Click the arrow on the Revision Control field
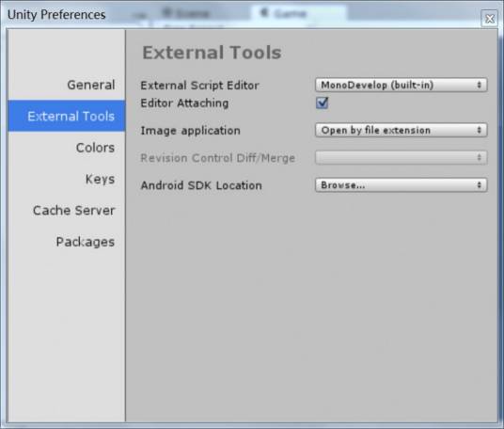 pyautogui.click(x=480, y=157)
